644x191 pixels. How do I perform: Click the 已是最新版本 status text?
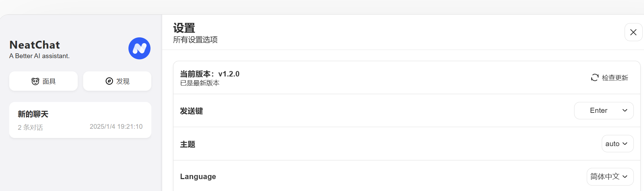200,83
